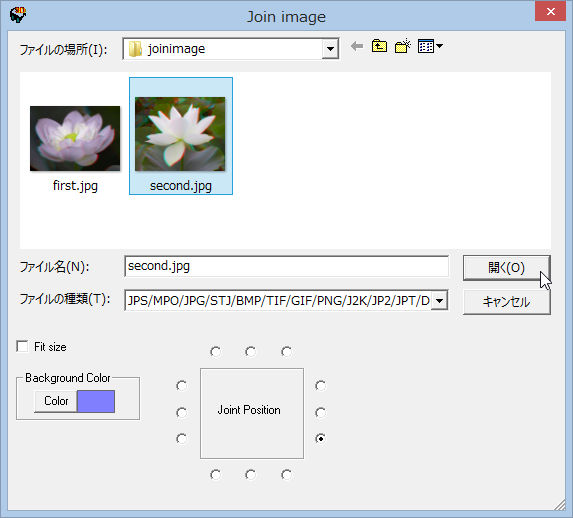Open the background Color picker button
This screenshot has height=518, width=573.
pos(56,401)
